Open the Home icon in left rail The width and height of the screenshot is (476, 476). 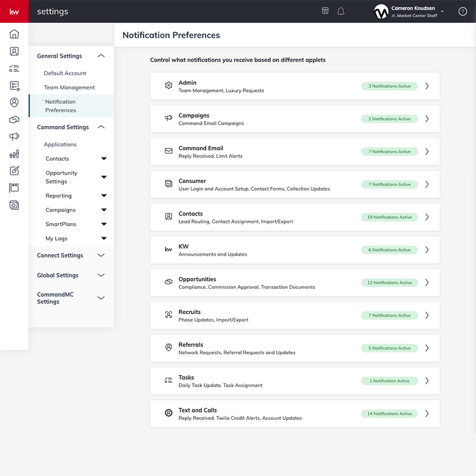(x=14, y=34)
